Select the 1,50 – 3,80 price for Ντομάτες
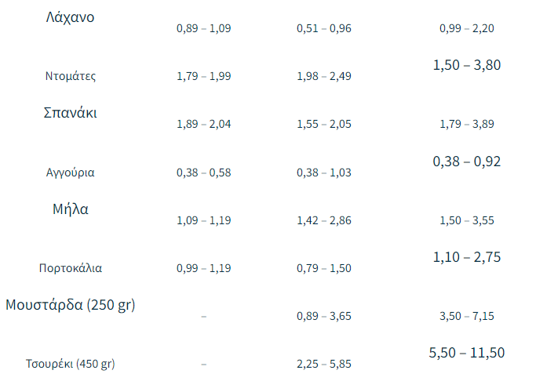Image resolution: width=536 pixels, height=392 pixels. [467, 65]
